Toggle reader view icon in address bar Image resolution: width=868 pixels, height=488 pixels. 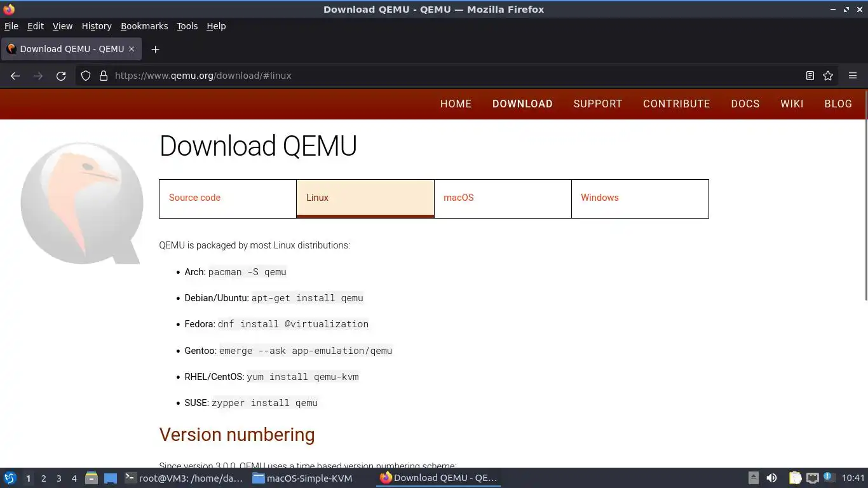click(810, 76)
